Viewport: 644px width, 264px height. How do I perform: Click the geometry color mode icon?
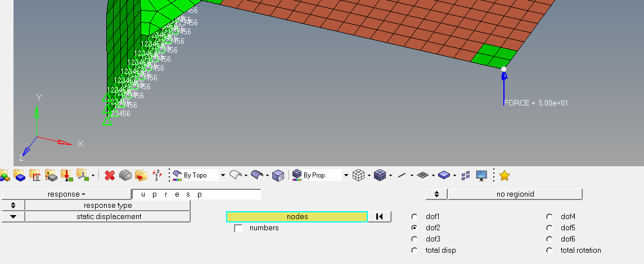pos(177,175)
